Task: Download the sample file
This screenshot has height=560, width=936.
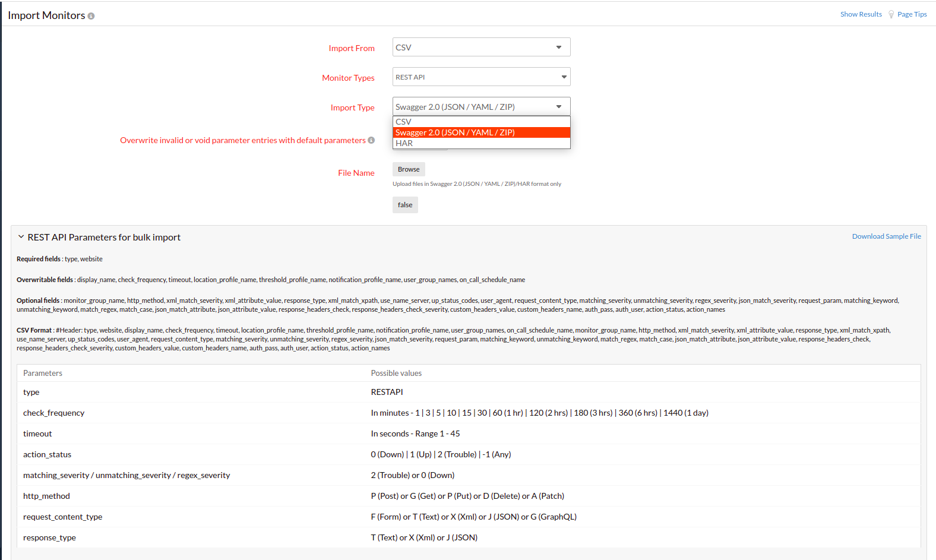Action: click(886, 236)
